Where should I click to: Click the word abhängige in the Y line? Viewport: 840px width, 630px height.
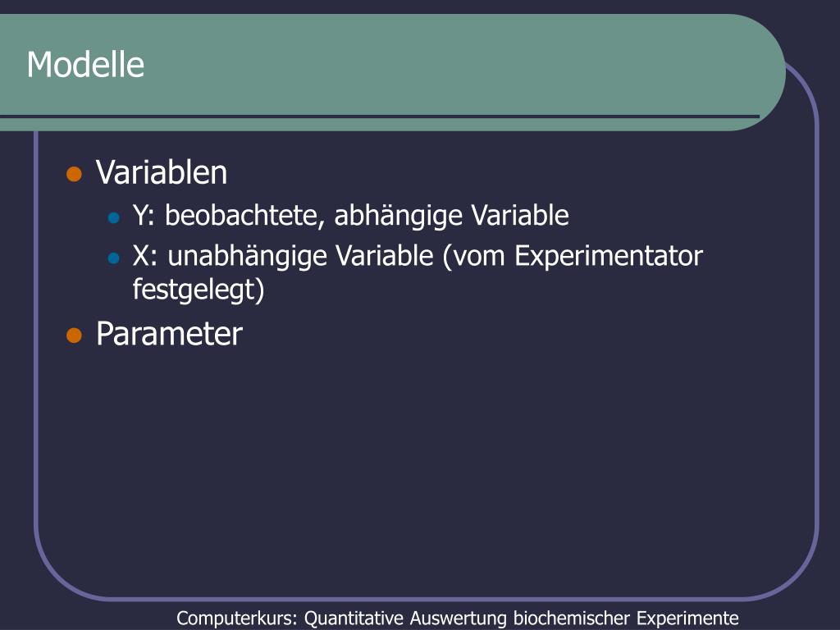(399, 217)
